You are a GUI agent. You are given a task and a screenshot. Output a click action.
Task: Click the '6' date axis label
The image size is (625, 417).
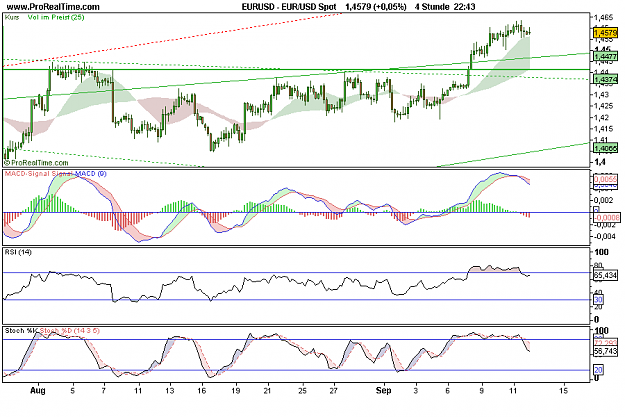tap(448, 390)
